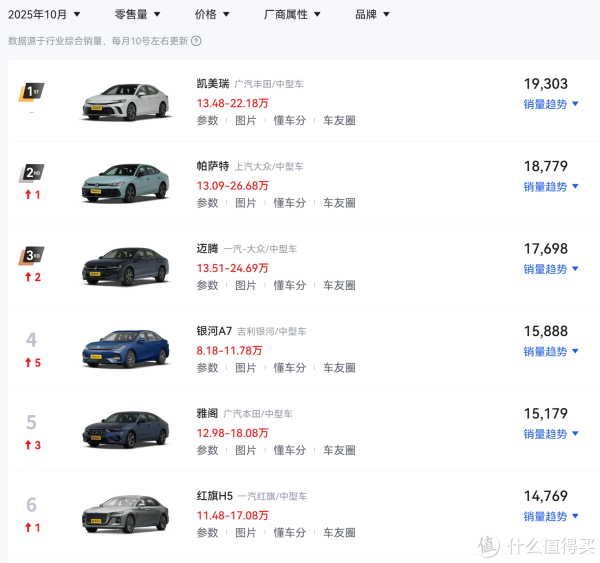
Task: Open 车友圈 link under 红旗H5
Action: (339, 533)
